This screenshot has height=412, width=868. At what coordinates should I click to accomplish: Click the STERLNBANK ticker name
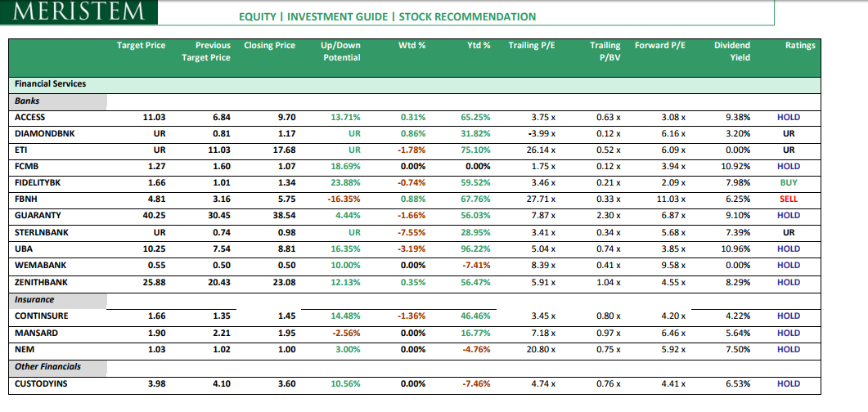coord(42,232)
